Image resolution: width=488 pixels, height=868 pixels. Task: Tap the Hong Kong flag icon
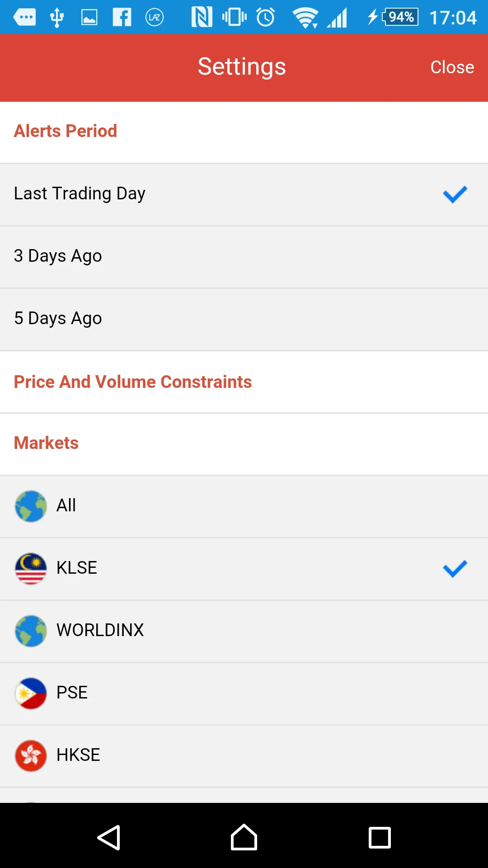coord(31,755)
